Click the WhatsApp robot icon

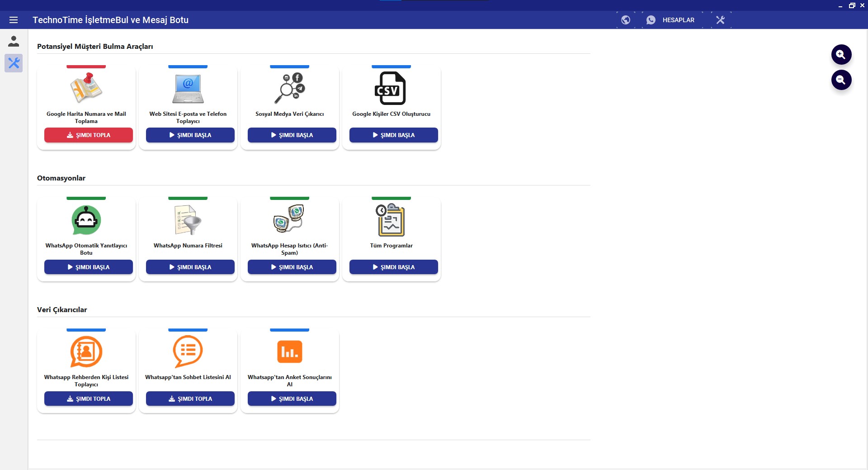click(x=86, y=220)
